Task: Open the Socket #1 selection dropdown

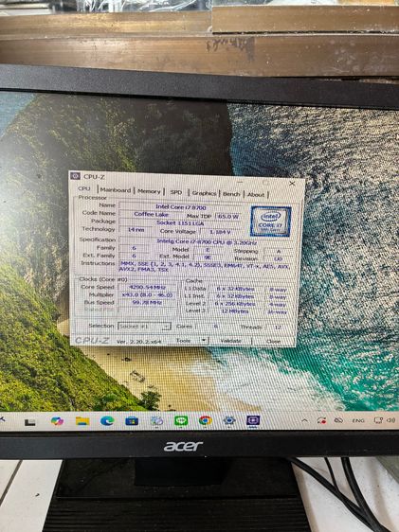Action: pos(144,326)
